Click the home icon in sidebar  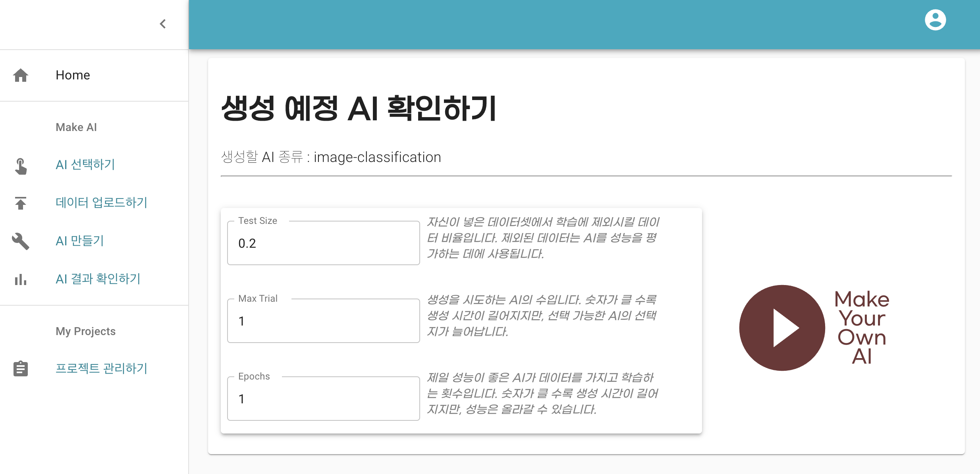click(21, 75)
